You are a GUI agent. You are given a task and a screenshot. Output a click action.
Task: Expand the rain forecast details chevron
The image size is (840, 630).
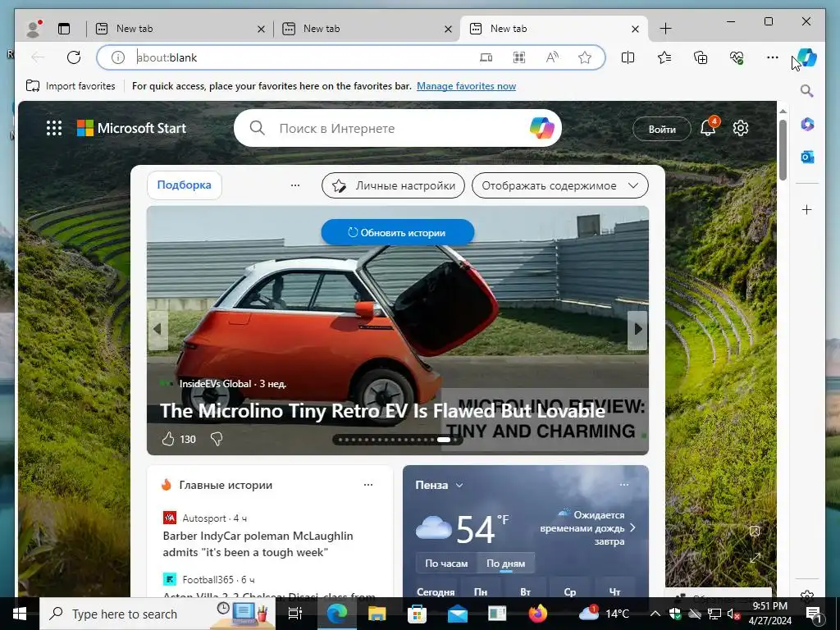pyautogui.click(x=632, y=527)
